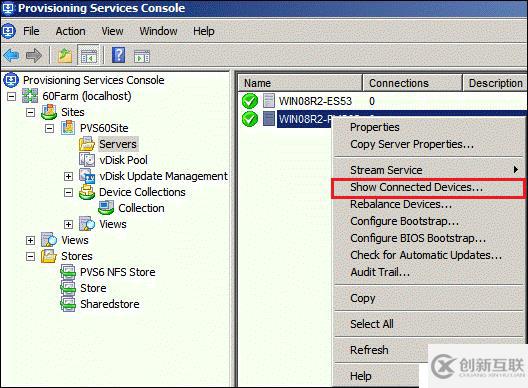Click the Stores folder icon

(x=49, y=256)
